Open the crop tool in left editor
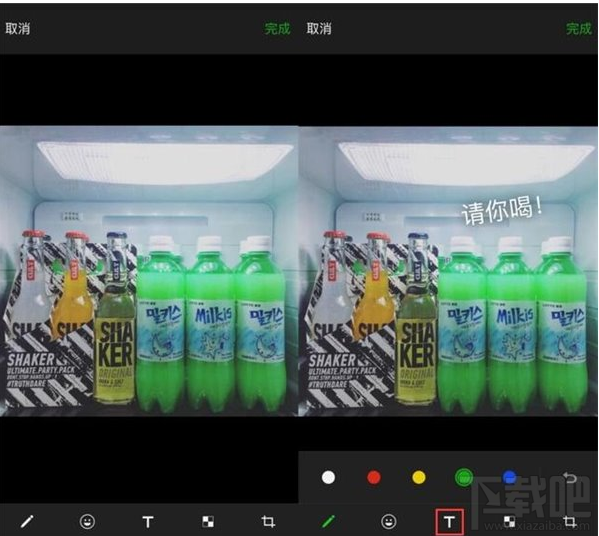The width and height of the screenshot is (599, 536). click(x=268, y=521)
